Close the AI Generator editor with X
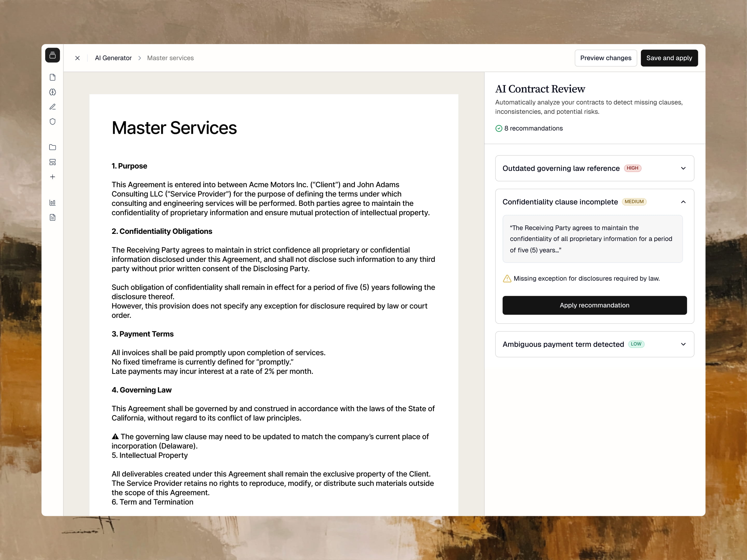Viewport: 747px width, 560px height. [x=77, y=58]
